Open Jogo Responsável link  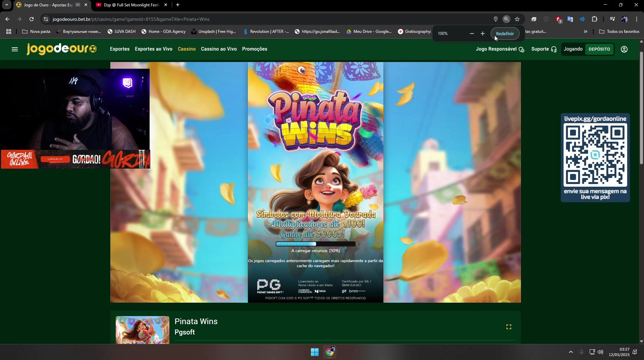pyautogui.click(x=500, y=49)
